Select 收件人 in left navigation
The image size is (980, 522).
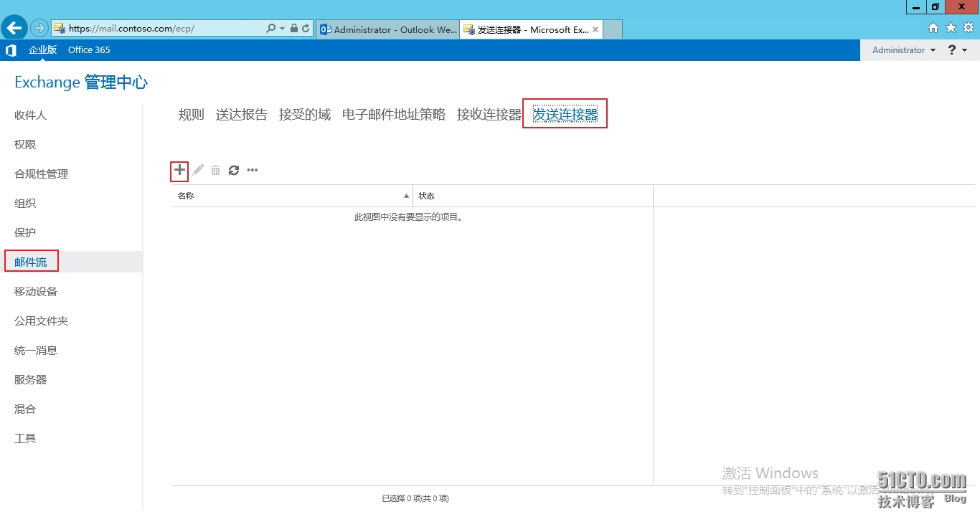pos(31,115)
